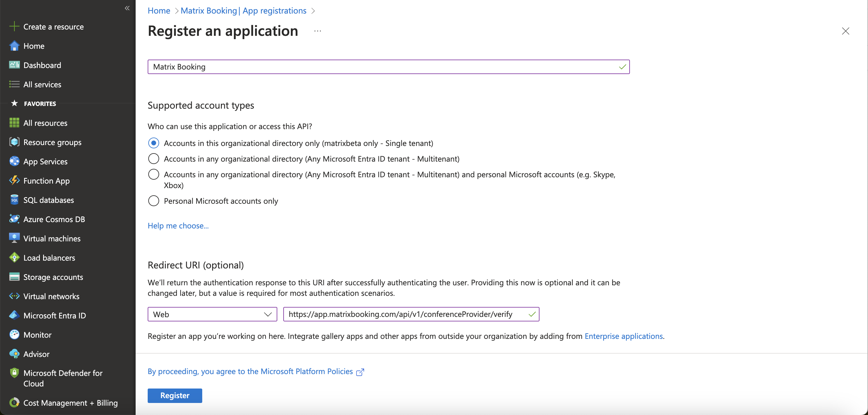The width and height of the screenshot is (868, 415).
Task: Navigate to Home via breadcrumb
Action: click(158, 11)
